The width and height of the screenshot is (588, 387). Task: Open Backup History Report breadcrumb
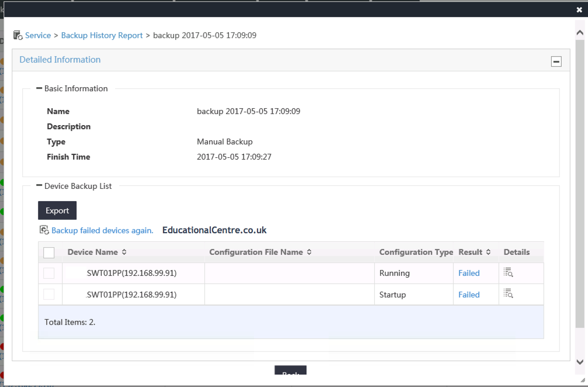pos(102,36)
